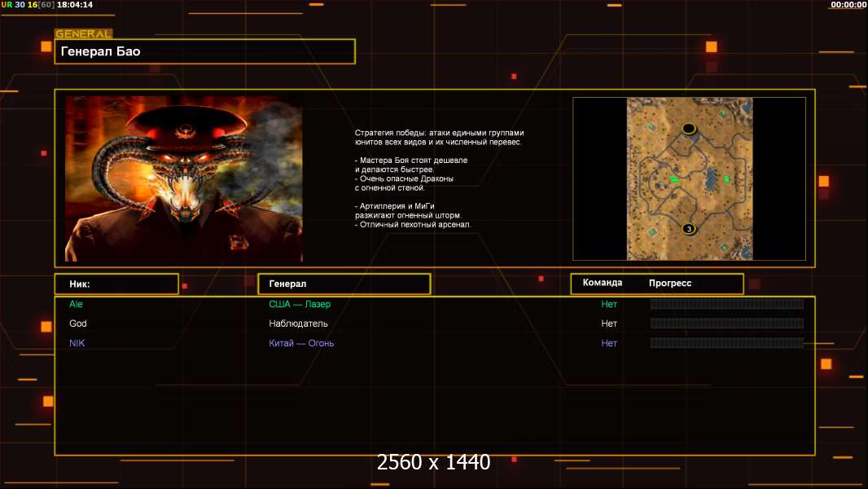This screenshot has height=489, width=868.
Task: Click США — Лазер general for Ale
Action: pos(300,304)
